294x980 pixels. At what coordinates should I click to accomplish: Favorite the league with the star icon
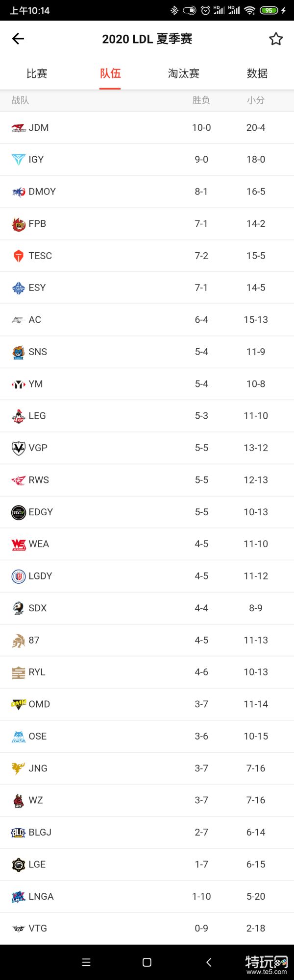pyautogui.click(x=276, y=39)
